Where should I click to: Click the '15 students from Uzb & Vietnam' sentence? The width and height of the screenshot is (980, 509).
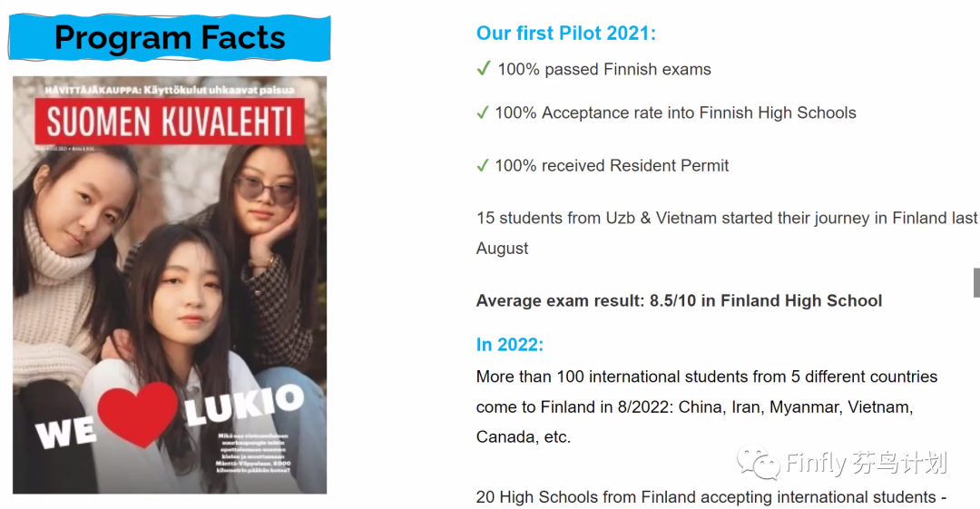tap(726, 232)
